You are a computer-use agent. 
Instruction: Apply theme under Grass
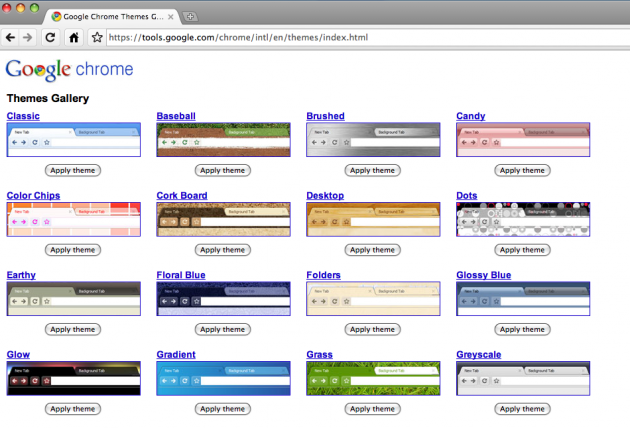pyautogui.click(x=372, y=409)
